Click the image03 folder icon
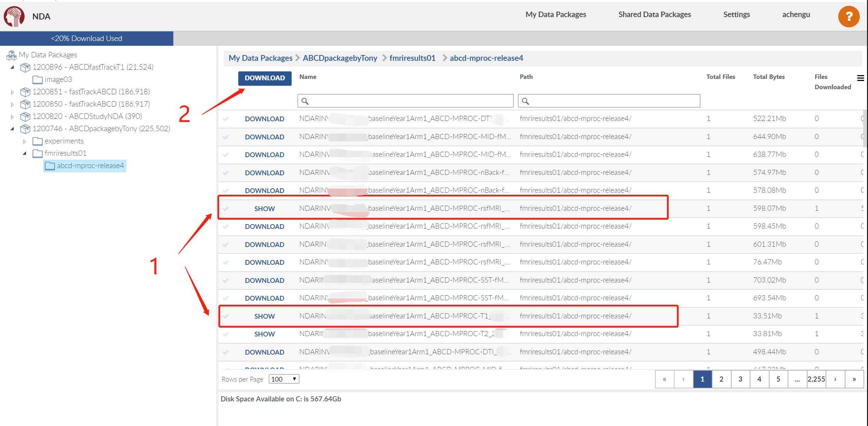The width and height of the screenshot is (868, 426). coord(37,80)
